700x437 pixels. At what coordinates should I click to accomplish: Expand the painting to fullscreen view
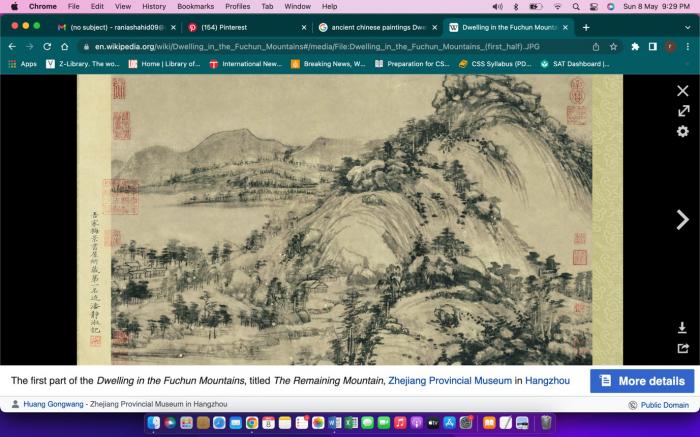(x=683, y=111)
